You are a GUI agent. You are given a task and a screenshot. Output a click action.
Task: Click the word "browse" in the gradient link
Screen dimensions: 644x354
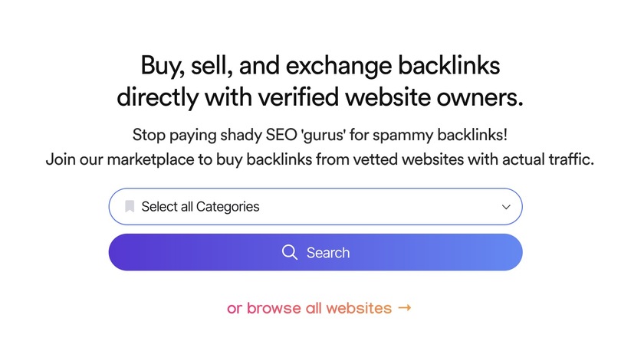pyautogui.click(x=274, y=309)
